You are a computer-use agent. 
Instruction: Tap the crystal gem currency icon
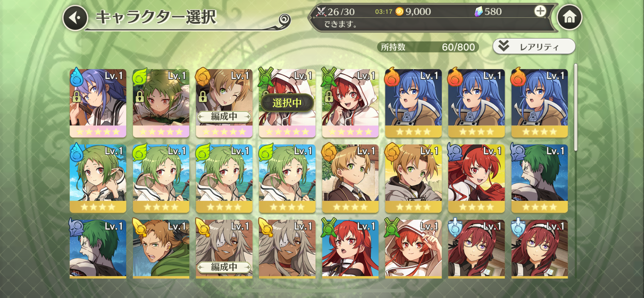click(478, 12)
